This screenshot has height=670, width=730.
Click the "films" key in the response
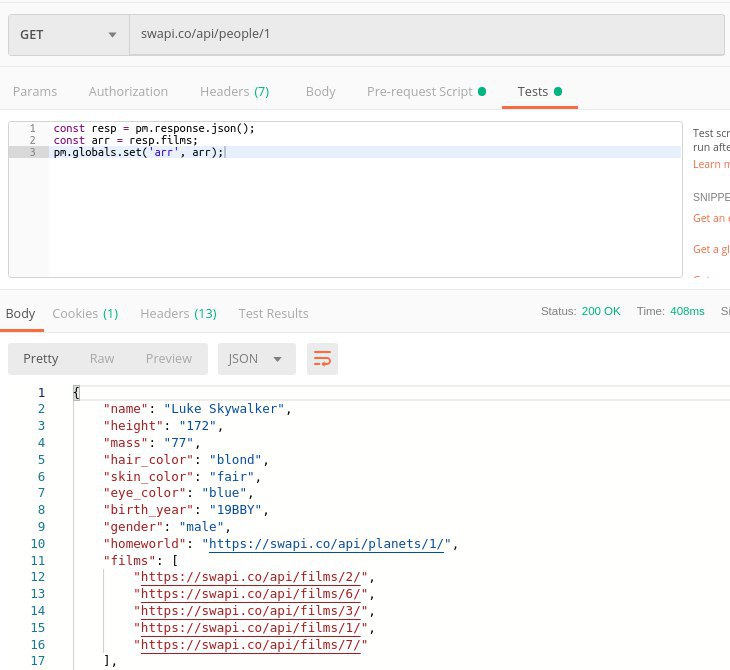[x=129, y=561]
